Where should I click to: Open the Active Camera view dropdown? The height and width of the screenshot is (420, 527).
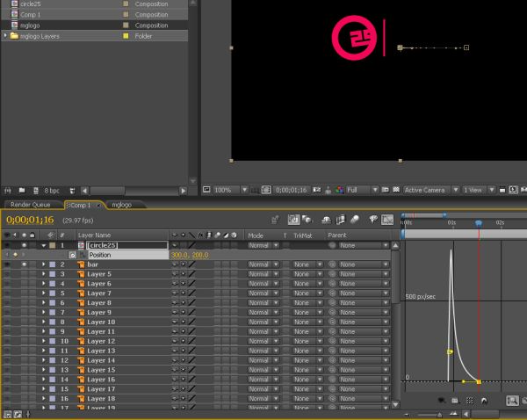[x=431, y=190]
